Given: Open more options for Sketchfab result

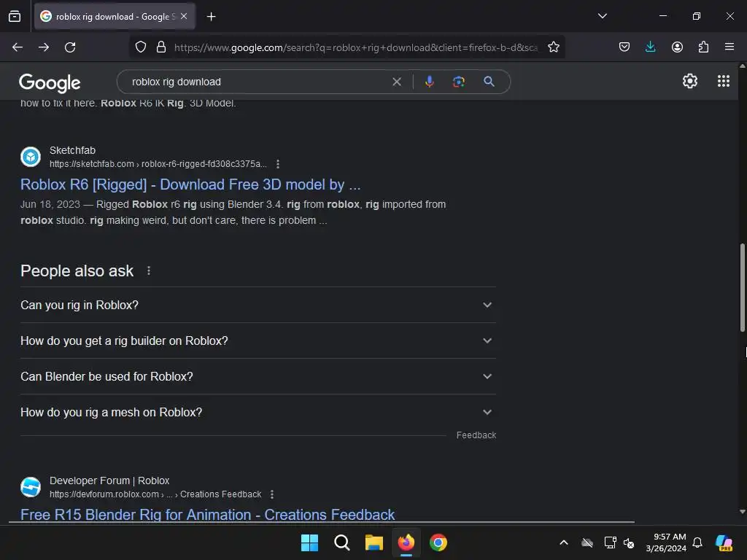Looking at the screenshot, I should point(278,164).
